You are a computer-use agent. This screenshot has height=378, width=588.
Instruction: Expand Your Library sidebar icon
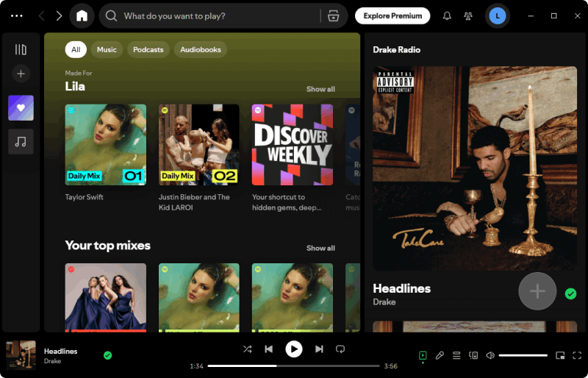(x=21, y=49)
